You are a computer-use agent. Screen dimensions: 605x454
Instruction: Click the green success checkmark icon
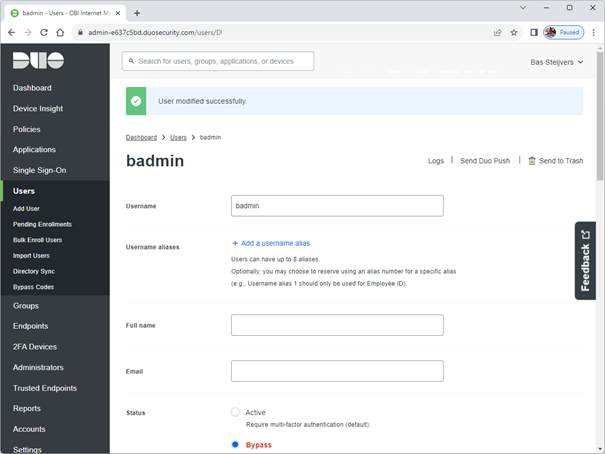coord(136,101)
